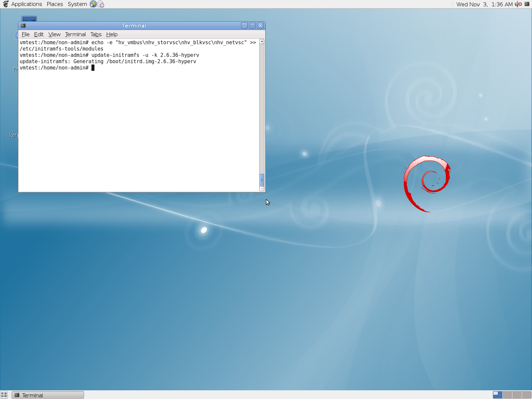
Task: Open the Edit menu in Terminal
Action: 39,34
